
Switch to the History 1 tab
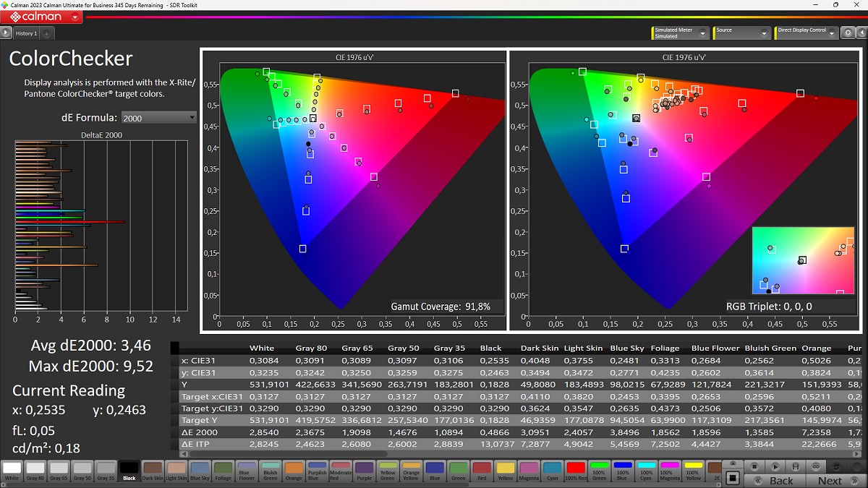[x=26, y=33]
